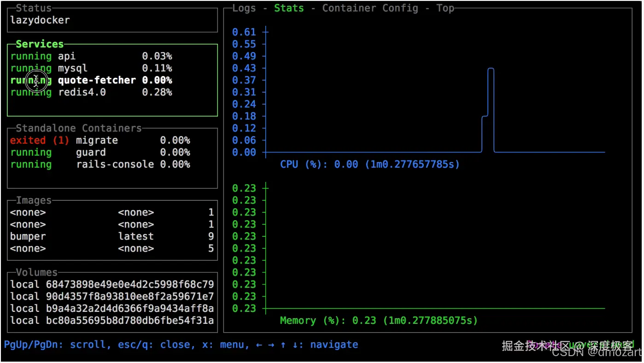644x363 pixels.
Task: Select the Stats tab
Action: [289, 8]
